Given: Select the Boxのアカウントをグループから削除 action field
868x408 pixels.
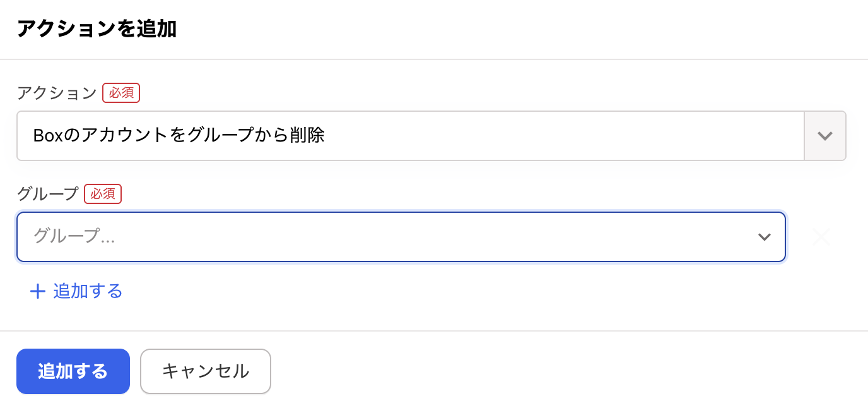Looking at the screenshot, I should (x=410, y=136).
